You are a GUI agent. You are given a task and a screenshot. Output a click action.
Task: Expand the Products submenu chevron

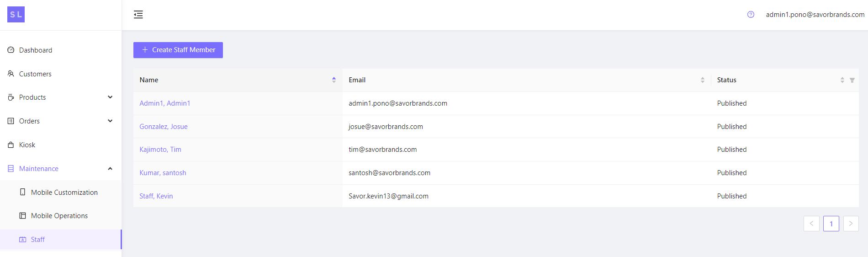(110, 97)
